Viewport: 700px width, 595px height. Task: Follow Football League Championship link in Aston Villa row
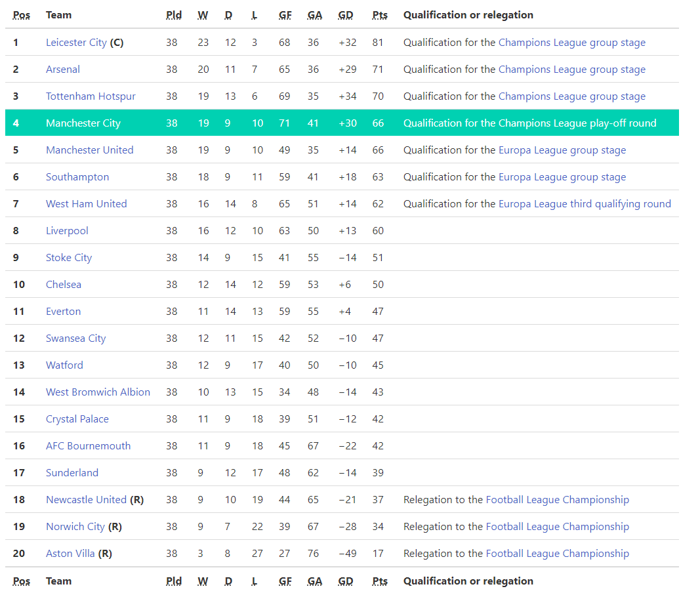[x=557, y=554]
